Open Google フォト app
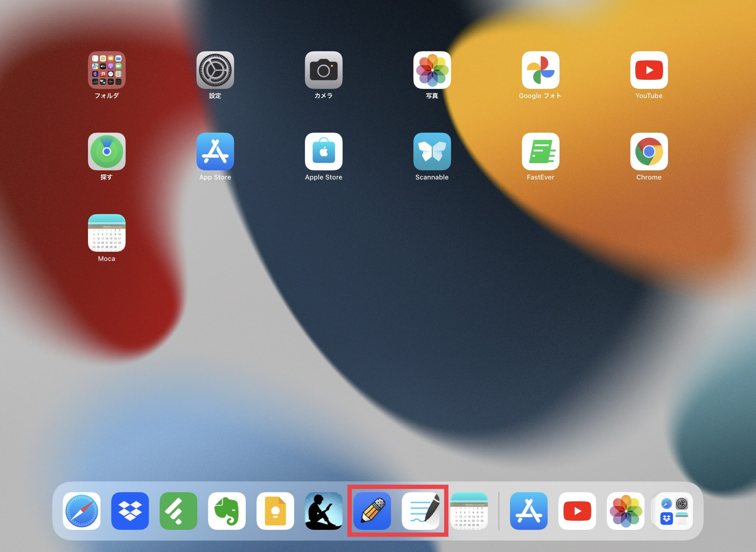Screen dimensions: 756x552 point(540,70)
